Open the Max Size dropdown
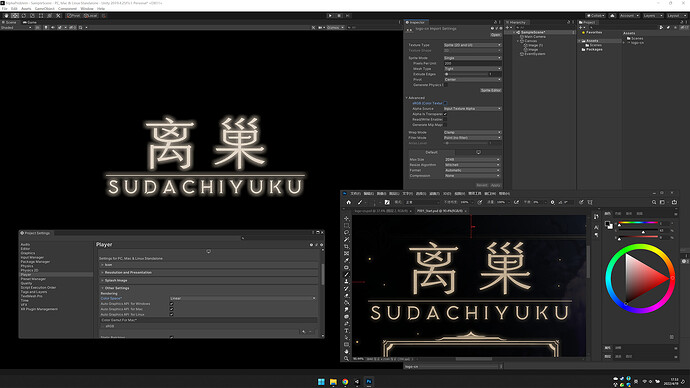This screenshot has width=690, height=388. pos(472,160)
